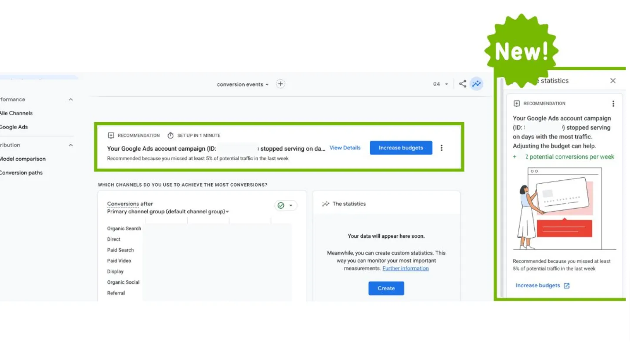This screenshot has width=630, height=364.
Task: Click the Conversions after metric label
Action: pyautogui.click(x=130, y=204)
